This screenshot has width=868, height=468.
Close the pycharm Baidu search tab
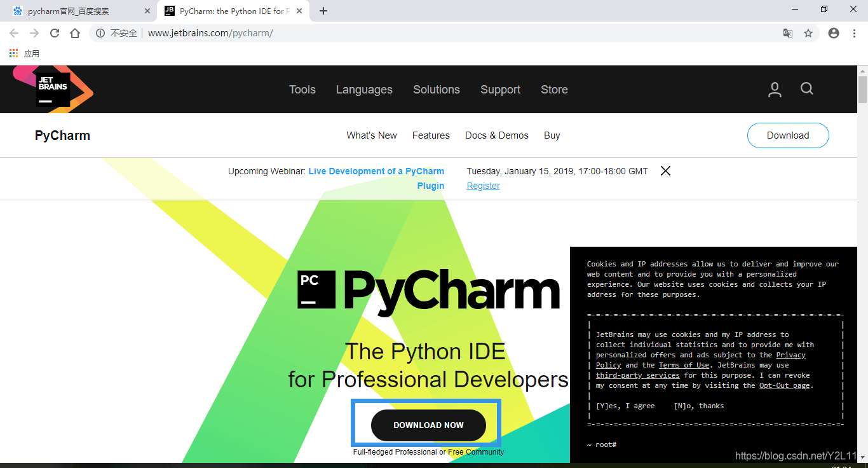pyautogui.click(x=147, y=11)
